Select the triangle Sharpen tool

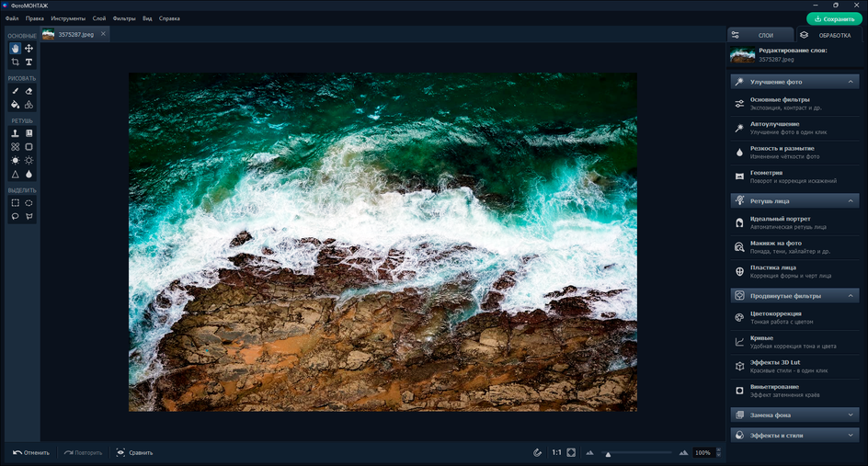click(15, 175)
